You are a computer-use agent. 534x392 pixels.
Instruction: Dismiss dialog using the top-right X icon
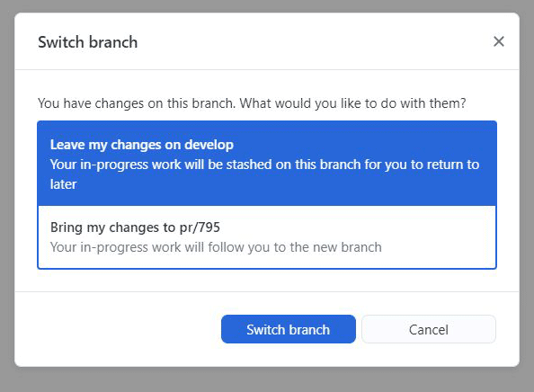coord(499,41)
